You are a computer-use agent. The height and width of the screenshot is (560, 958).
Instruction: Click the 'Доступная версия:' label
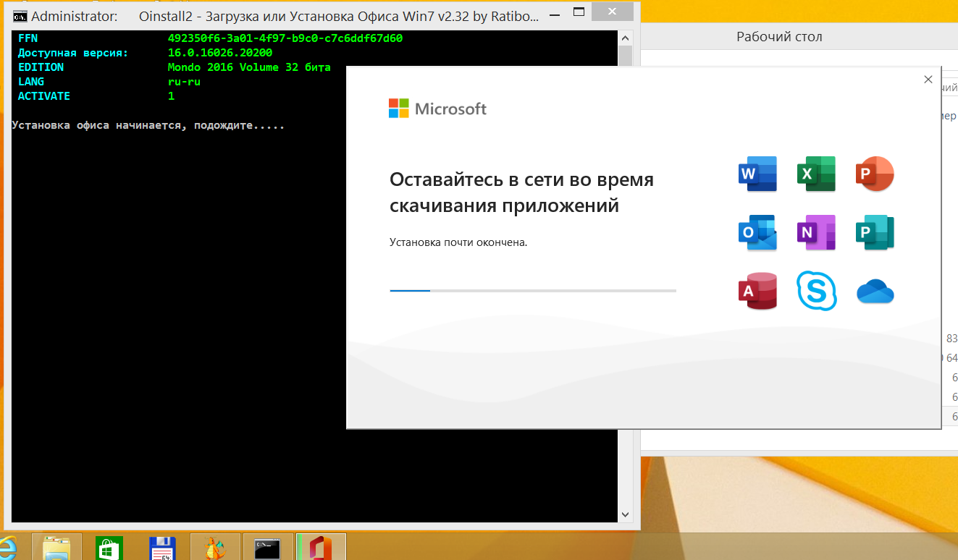(x=73, y=53)
